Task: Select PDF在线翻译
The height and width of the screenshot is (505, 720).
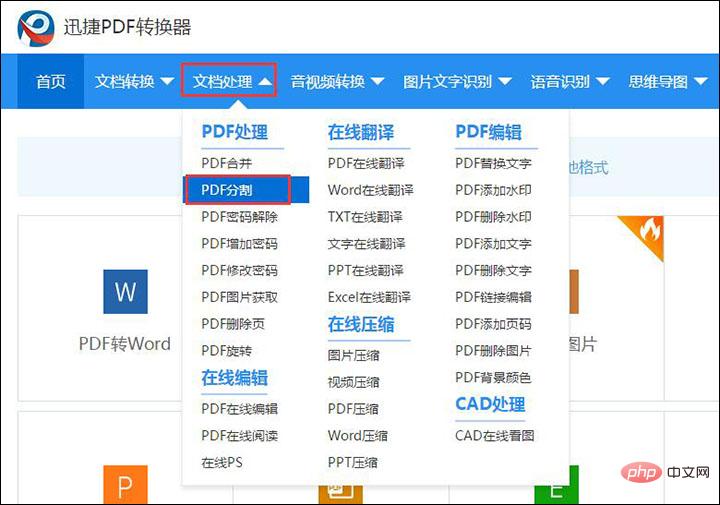Action: coord(366,163)
